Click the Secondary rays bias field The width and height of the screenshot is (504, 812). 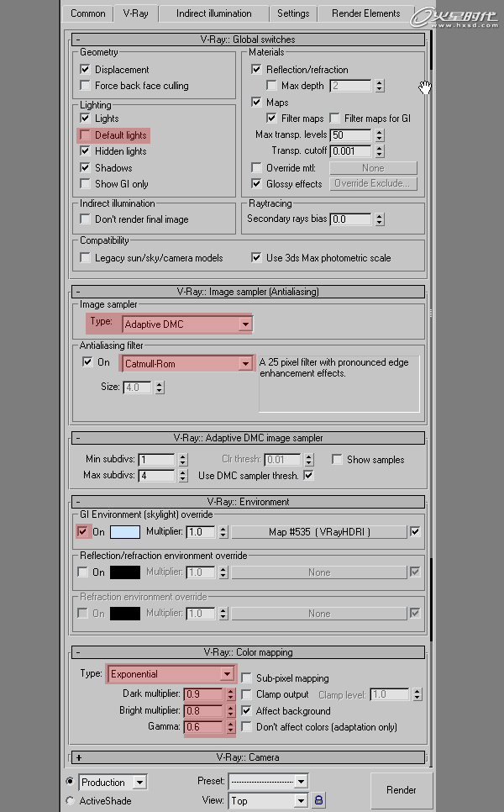pos(350,219)
